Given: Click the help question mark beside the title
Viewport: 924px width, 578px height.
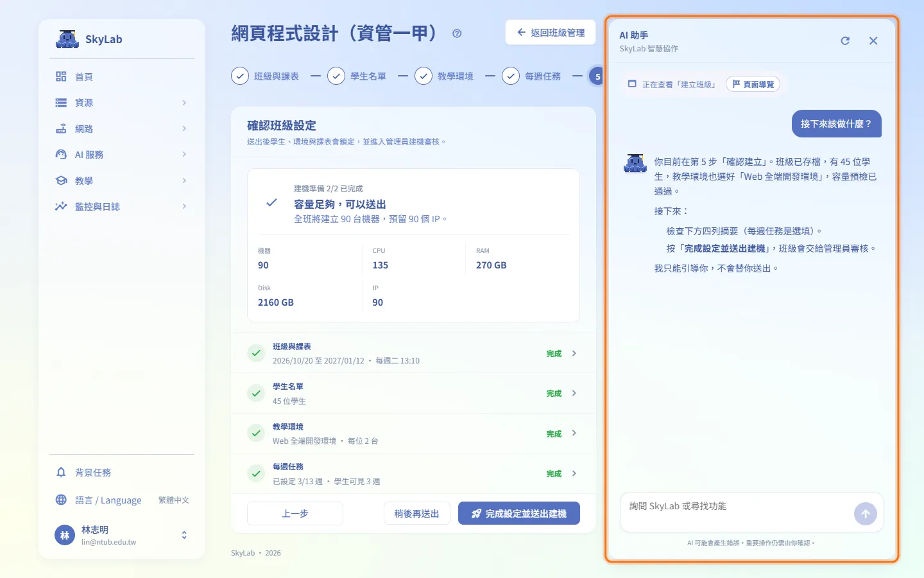Looking at the screenshot, I should tap(457, 33).
